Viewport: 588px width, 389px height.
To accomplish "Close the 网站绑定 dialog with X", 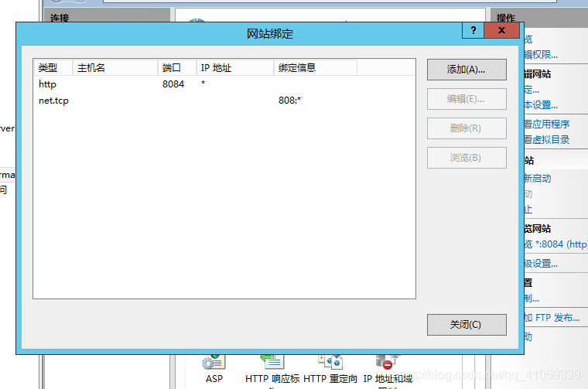I will tap(502, 30).
